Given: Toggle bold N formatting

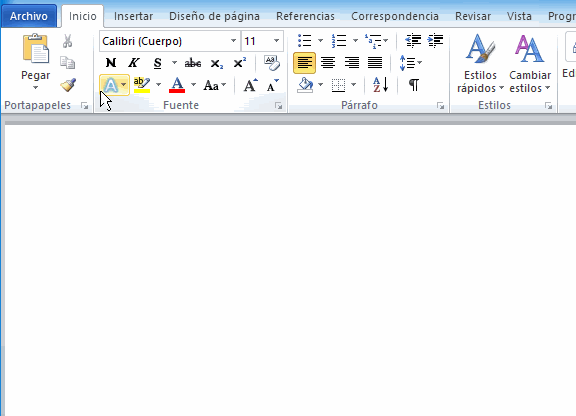Looking at the screenshot, I should (111, 63).
